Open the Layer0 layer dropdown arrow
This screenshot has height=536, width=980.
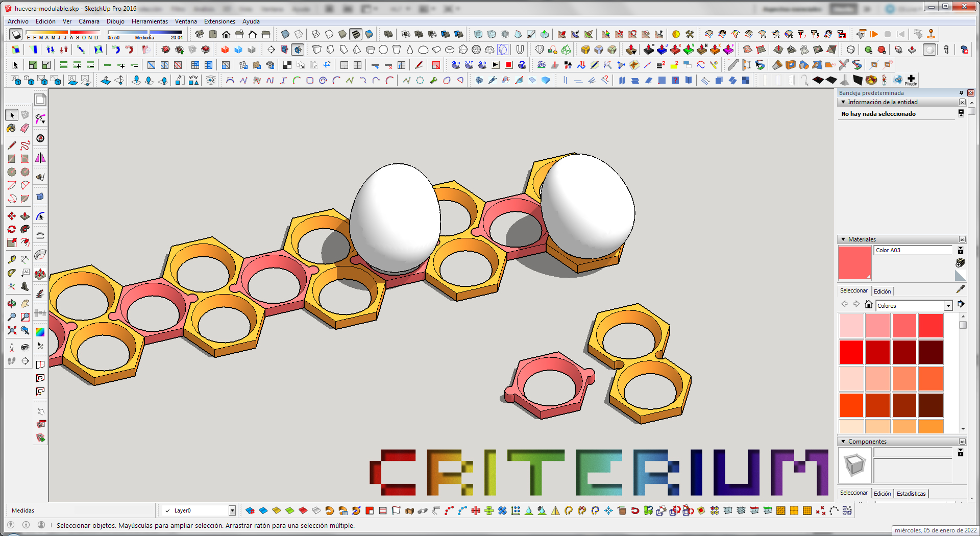pos(232,510)
